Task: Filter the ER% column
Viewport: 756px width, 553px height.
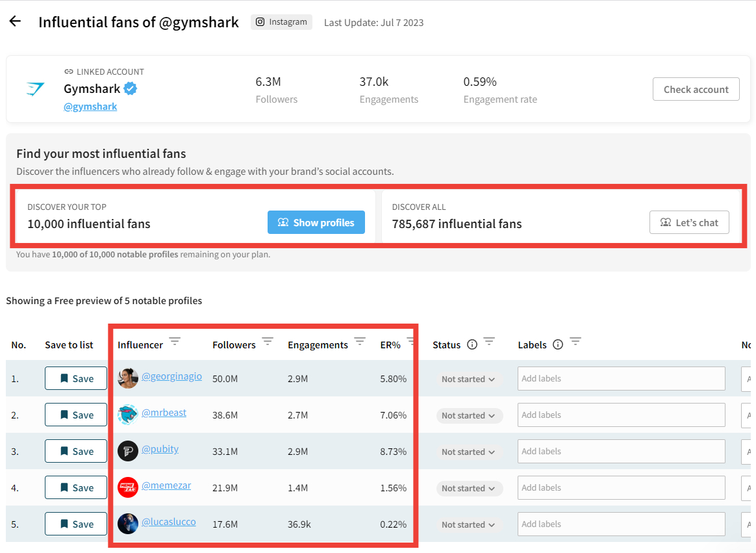Action: click(x=410, y=342)
